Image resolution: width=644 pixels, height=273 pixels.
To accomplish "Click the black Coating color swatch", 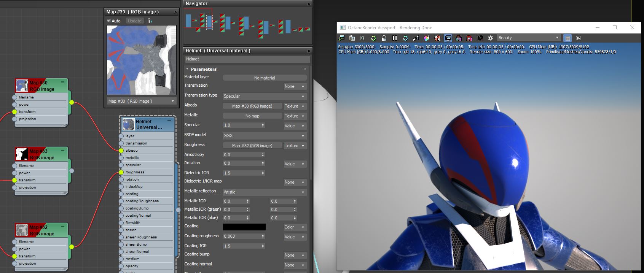I will tap(244, 227).
